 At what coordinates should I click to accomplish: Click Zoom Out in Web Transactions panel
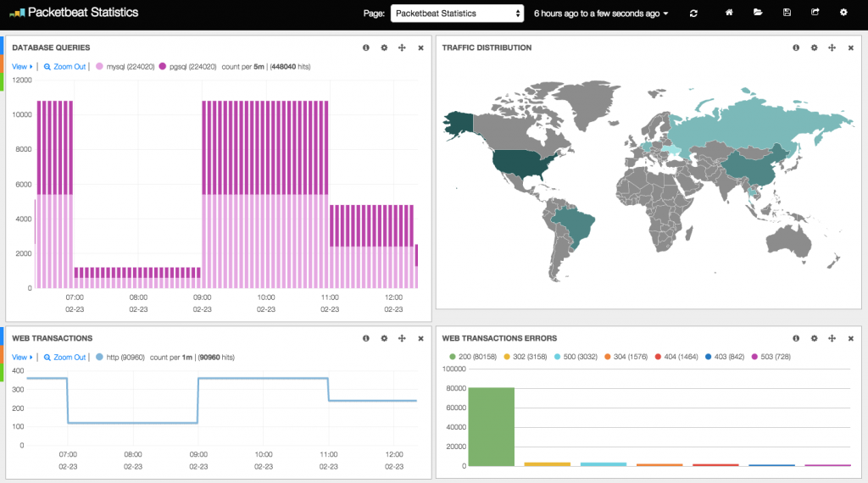64,358
